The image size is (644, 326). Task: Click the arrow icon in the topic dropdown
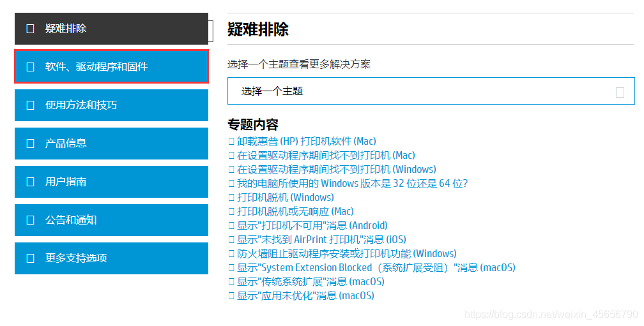tap(620, 93)
